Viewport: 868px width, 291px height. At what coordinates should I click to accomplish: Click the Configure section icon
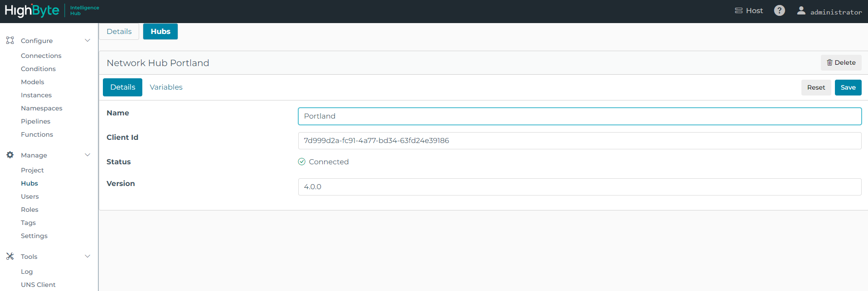pyautogui.click(x=10, y=40)
